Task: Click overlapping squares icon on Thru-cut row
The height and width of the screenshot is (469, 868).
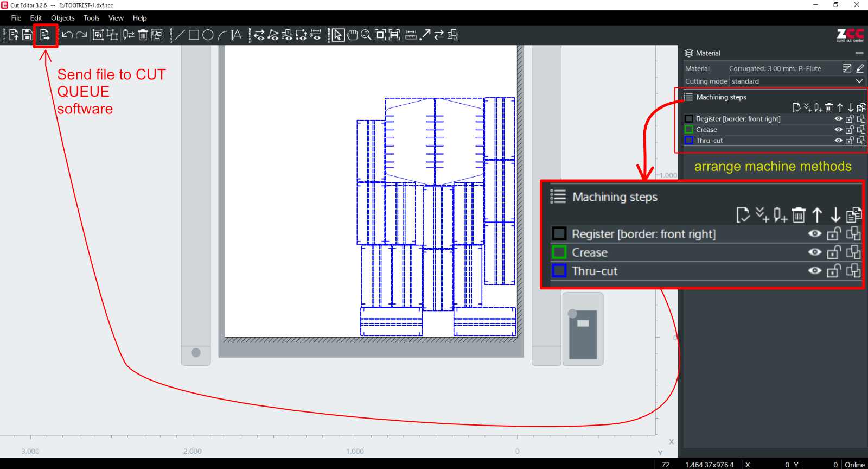Action: [861, 141]
